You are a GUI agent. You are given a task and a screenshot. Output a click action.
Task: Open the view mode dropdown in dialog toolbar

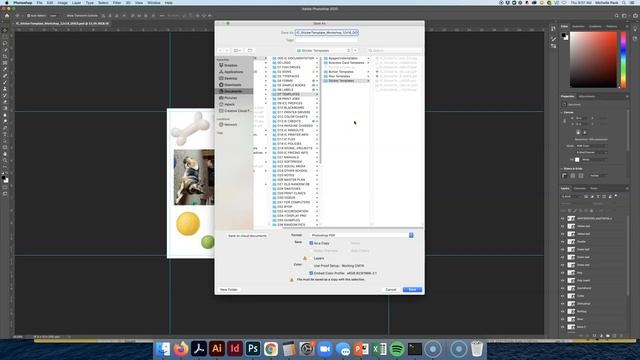pos(237,51)
